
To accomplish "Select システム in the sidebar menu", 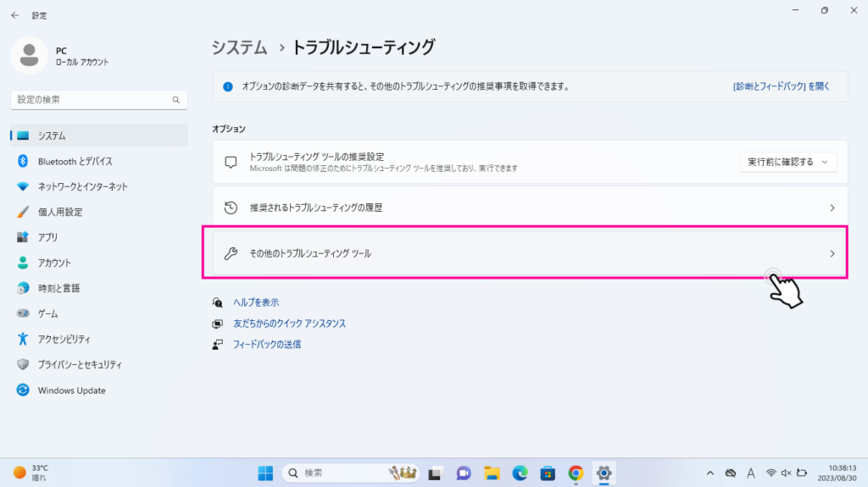I will pos(52,136).
